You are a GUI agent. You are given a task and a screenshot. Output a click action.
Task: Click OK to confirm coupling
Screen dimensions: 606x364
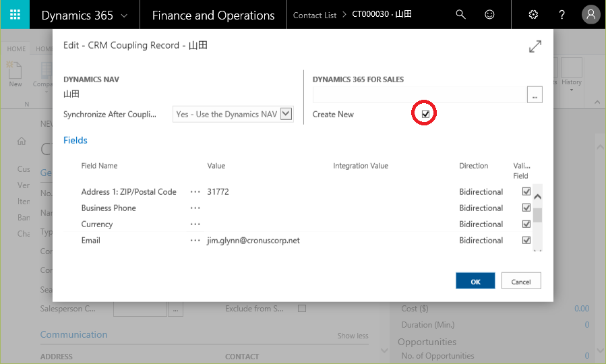[x=475, y=281]
